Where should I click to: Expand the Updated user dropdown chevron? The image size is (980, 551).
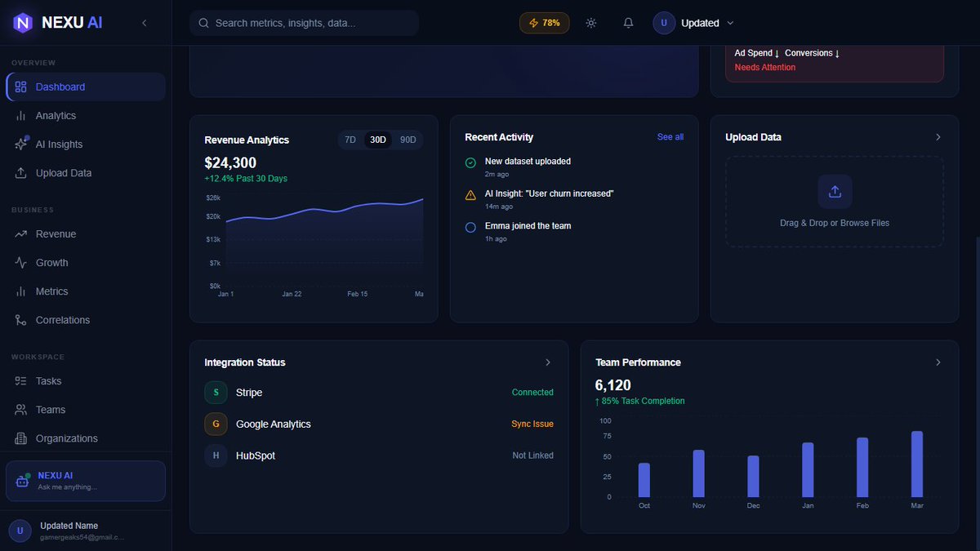pyautogui.click(x=730, y=23)
